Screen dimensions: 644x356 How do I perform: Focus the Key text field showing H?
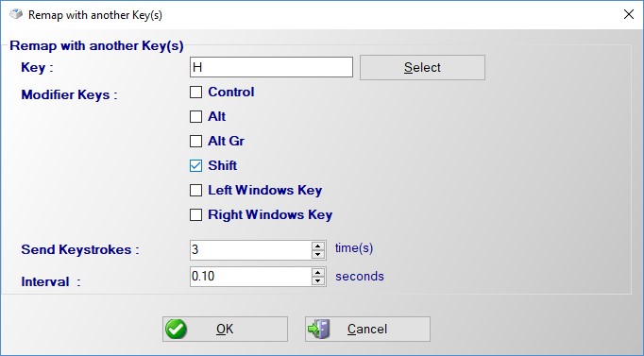(271, 67)
